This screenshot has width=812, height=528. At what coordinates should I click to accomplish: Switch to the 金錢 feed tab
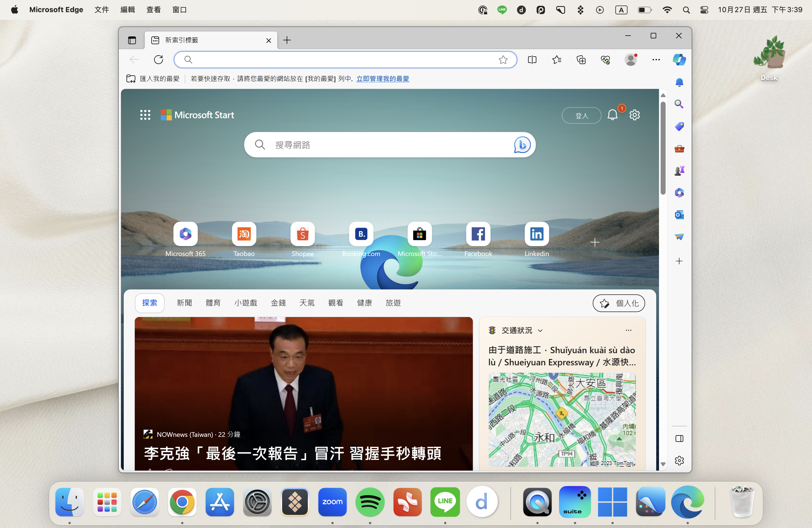point(278,303)
